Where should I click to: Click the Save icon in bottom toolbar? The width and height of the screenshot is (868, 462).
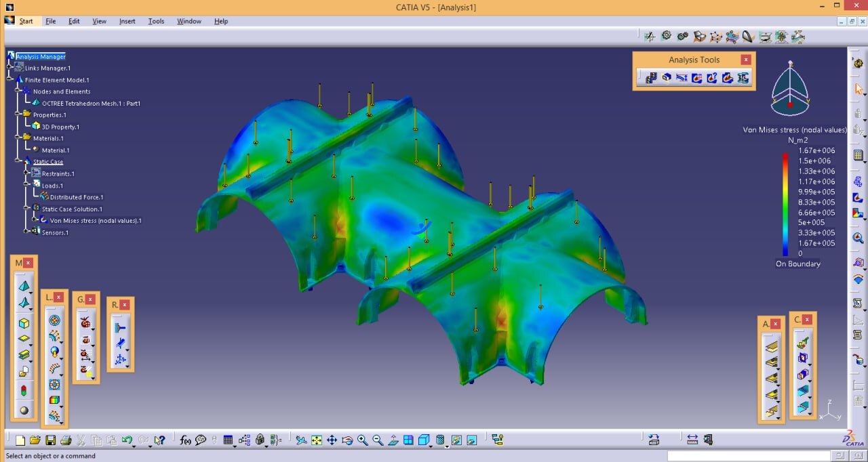[x=50, y=440]
